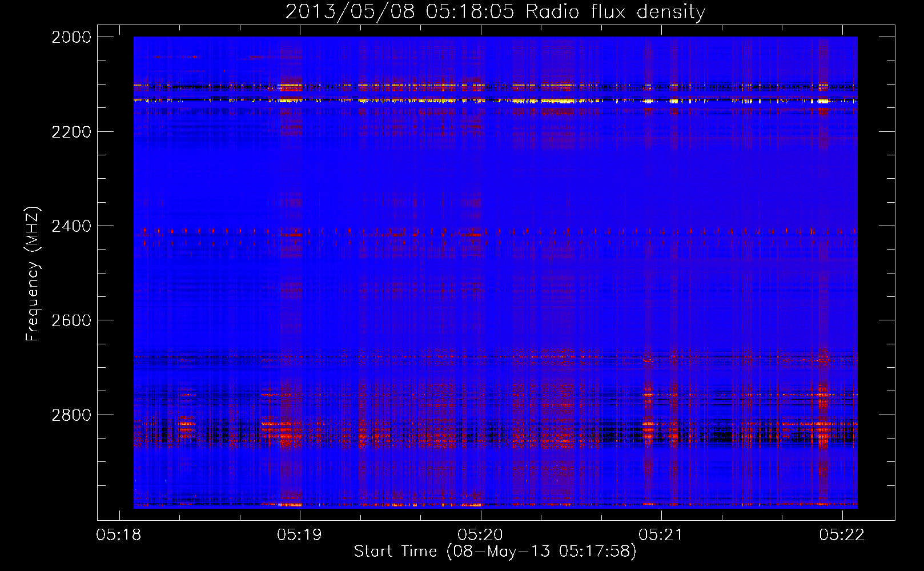Click the 2000 frequency tick label
Image resolution: width=924 pixels, height=571 pixels.
(x=71, y=37)
